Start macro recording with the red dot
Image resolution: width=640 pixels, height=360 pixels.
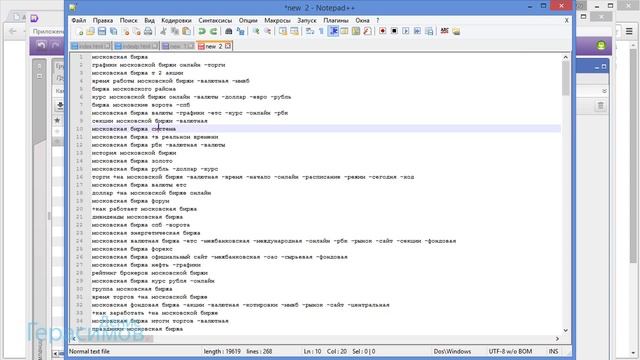tap(382, 31)
